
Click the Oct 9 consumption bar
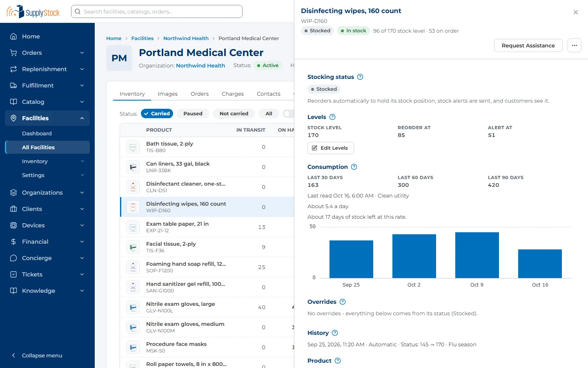click(477, 255)
